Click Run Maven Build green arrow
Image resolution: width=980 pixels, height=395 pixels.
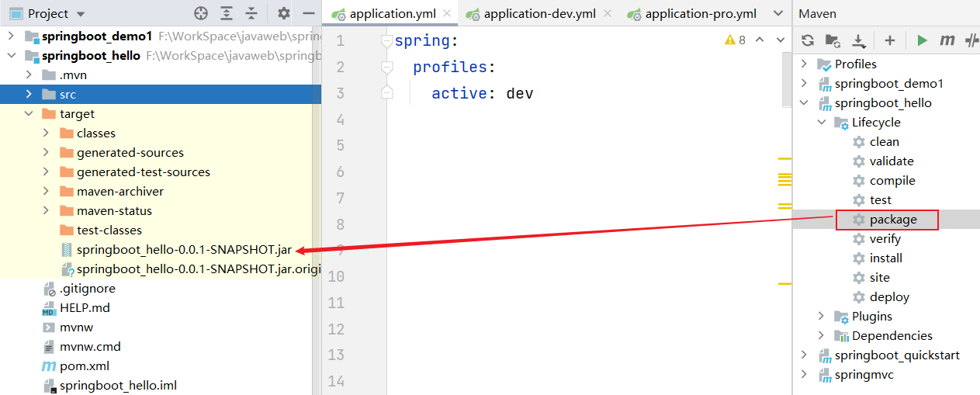click(922, 40)
